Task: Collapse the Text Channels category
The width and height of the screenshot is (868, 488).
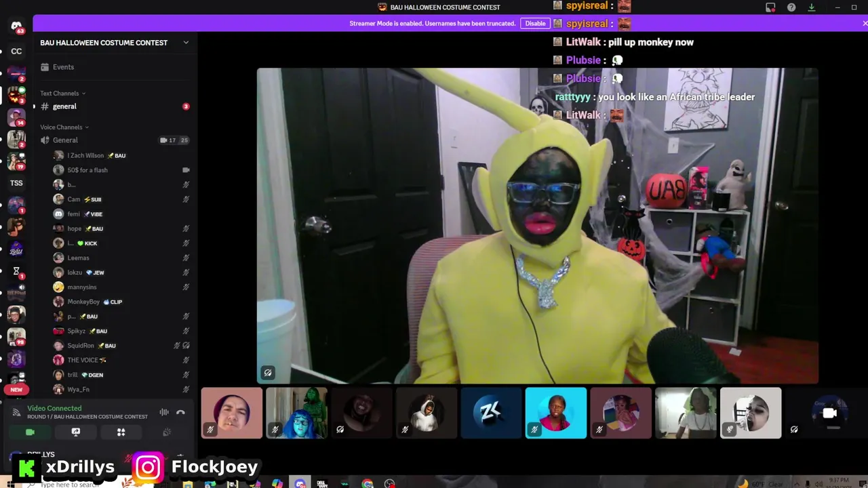Action: pos(62,94)
